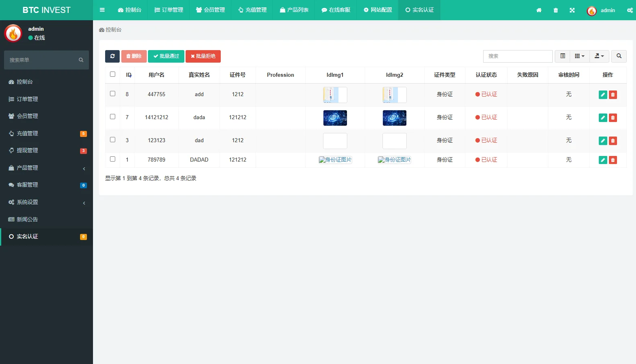
Task: Toggle fullscreen with the expand icon
Action: [x=572, y=10]
